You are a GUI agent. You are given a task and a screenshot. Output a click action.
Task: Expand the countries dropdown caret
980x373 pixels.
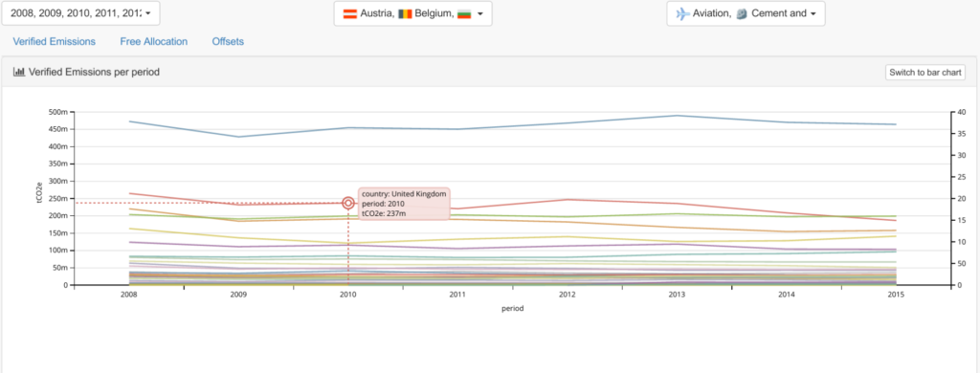point(479,13)
